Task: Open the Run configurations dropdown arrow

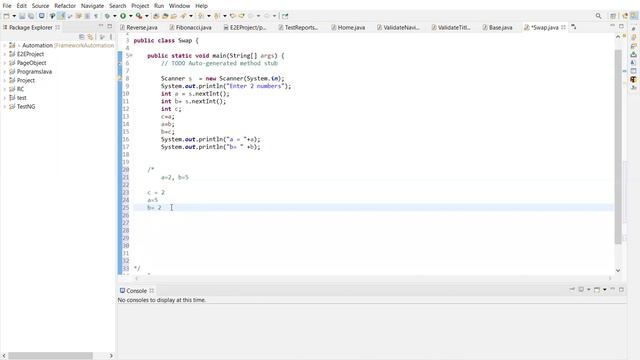Action: pyautogui.click(x=131, y=16)
